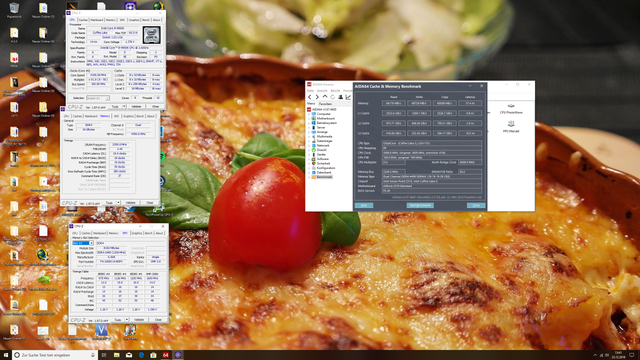
Task: Switch to Bench tab in top CPU-Z window
Action: click(146, 20)
